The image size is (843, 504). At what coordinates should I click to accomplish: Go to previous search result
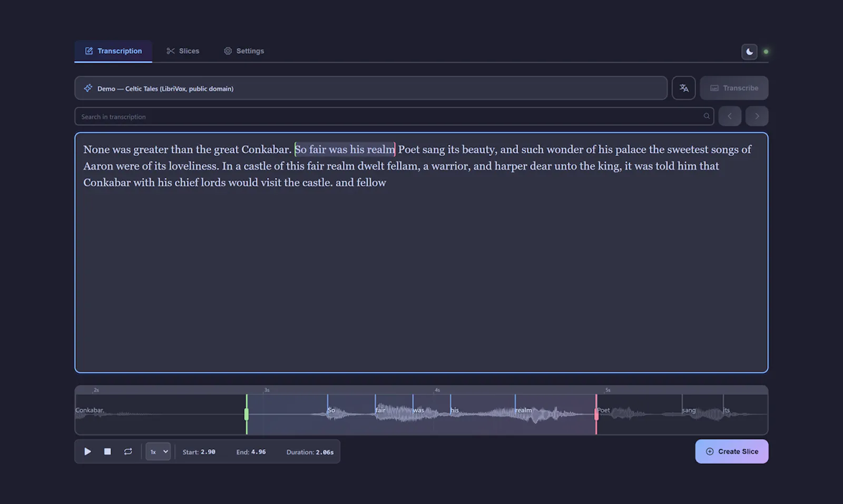pyautogui.click(x=730, y=116)
